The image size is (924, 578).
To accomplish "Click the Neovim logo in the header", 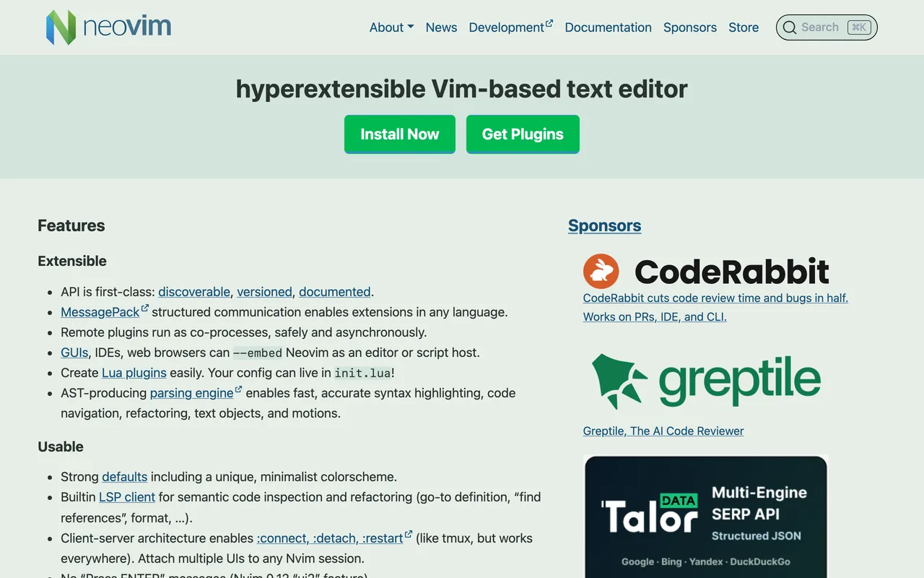I will [x=109, y=27].
